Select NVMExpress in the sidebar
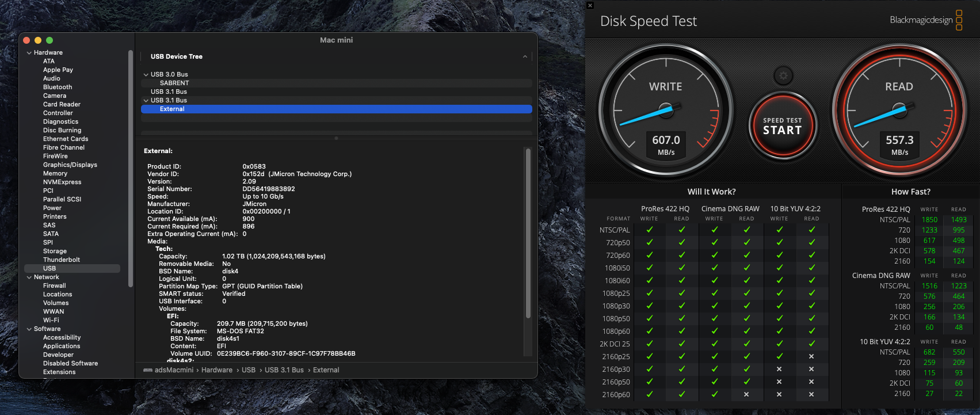The height and width of the screenshot is (415, 980). pyautogui.click(x=62, y=182)
